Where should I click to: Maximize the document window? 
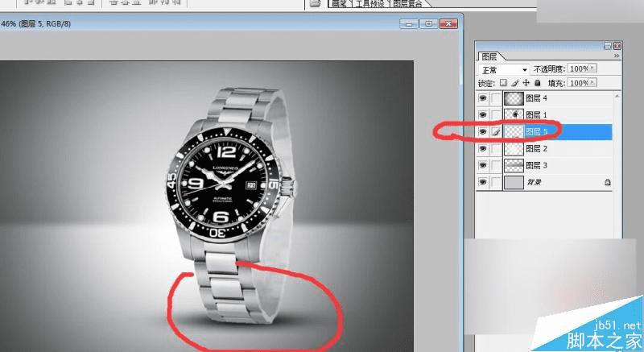click(x=429, y=24)
